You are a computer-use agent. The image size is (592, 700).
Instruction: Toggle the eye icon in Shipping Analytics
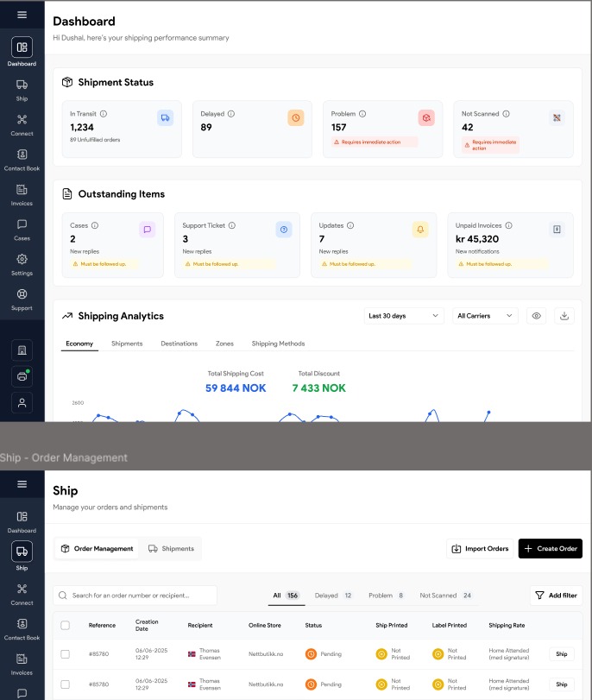[x=537, y=316]
